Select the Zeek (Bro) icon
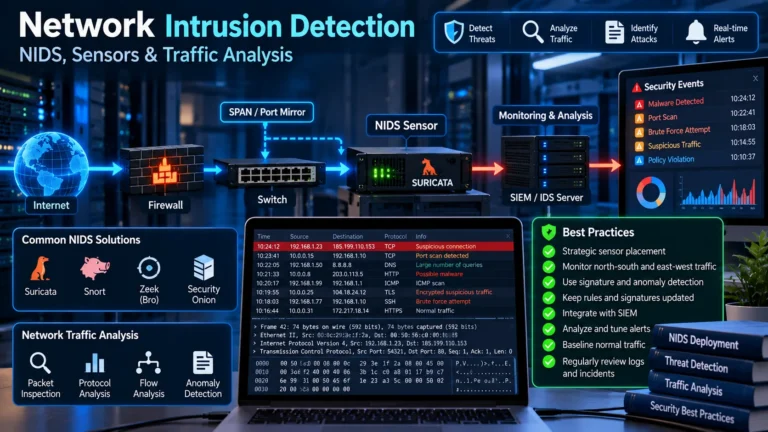The image size is (768, 432). 149,268
